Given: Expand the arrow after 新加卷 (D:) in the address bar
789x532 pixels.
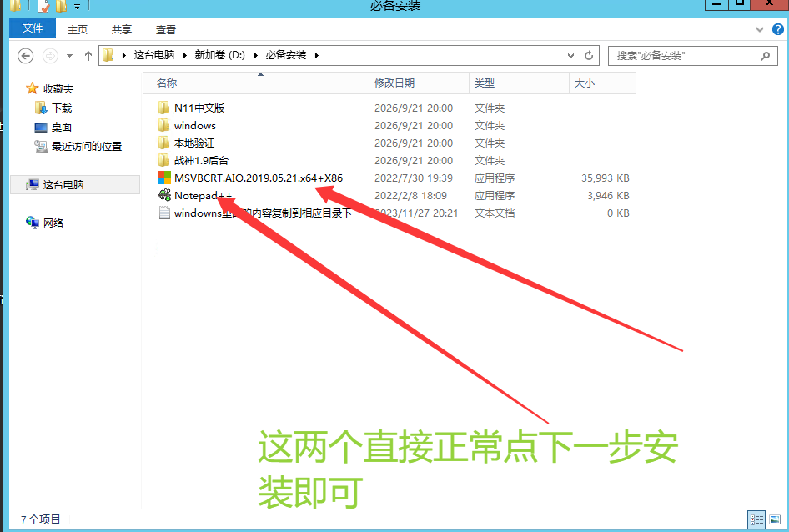Looking at the screenshot, I should pos(255,55).
